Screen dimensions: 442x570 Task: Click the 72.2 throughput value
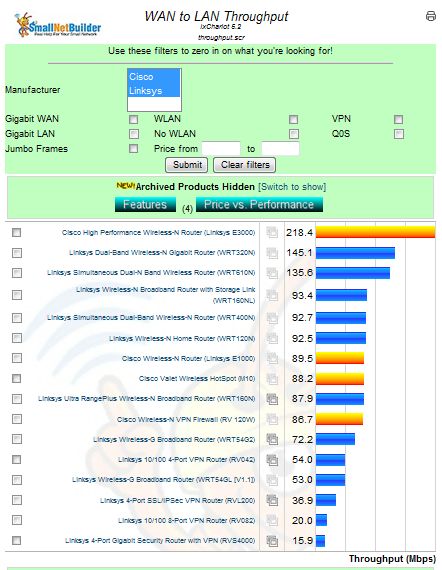tap(302, 439)
